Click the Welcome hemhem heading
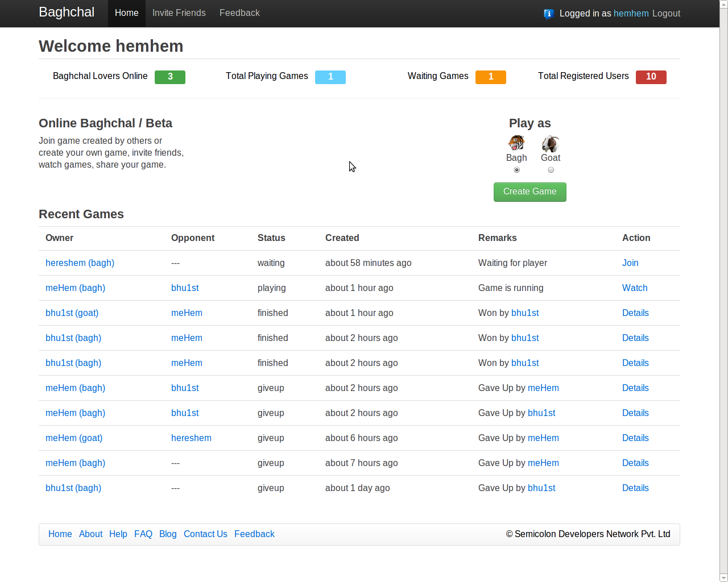This screenshot has width=728, height=582. coord(111,46)
